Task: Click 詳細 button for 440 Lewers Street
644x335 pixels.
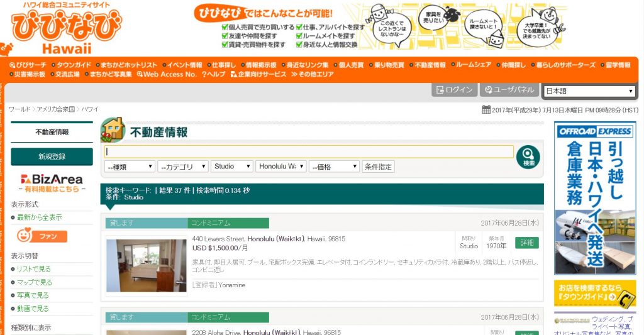Action: tap(527, 243)
